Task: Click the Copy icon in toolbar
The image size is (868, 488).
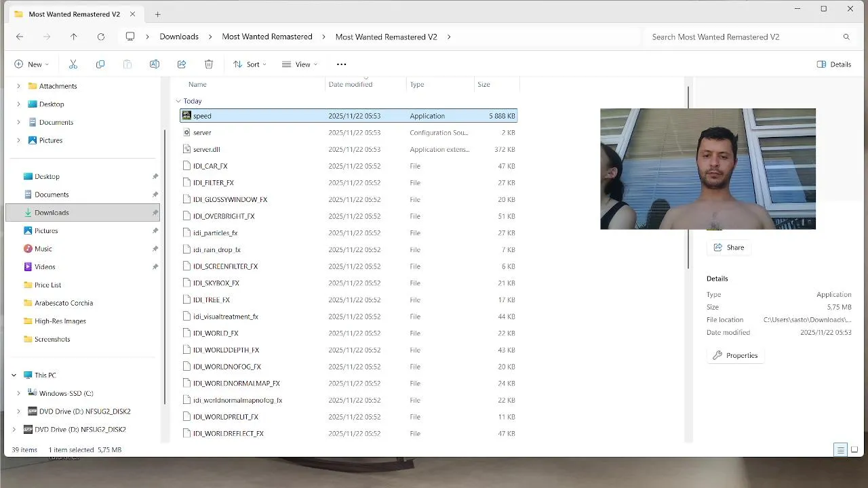Action: (100, 64)
